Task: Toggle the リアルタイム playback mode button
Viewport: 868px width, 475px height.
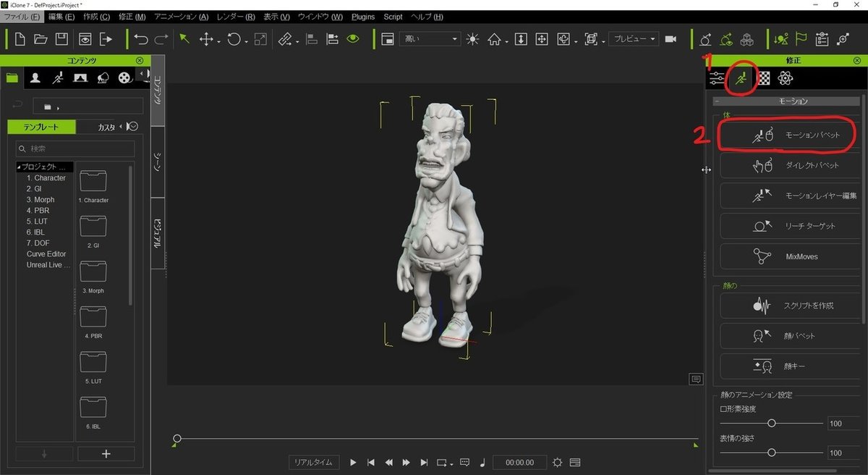Action: (x=314, y=462)
